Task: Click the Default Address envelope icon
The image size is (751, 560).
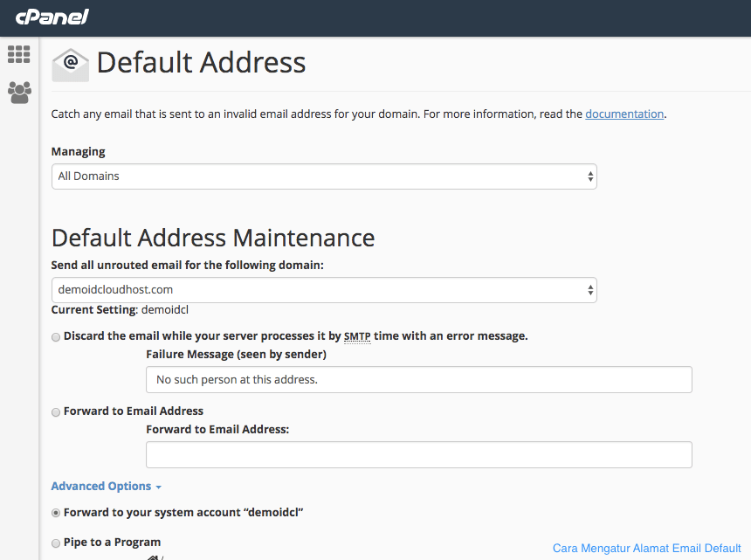Action: [x=70, y=64]
